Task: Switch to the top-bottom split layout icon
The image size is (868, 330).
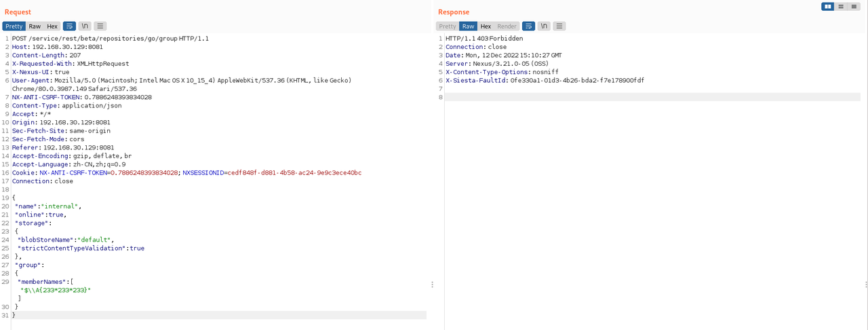Action: 841,6
